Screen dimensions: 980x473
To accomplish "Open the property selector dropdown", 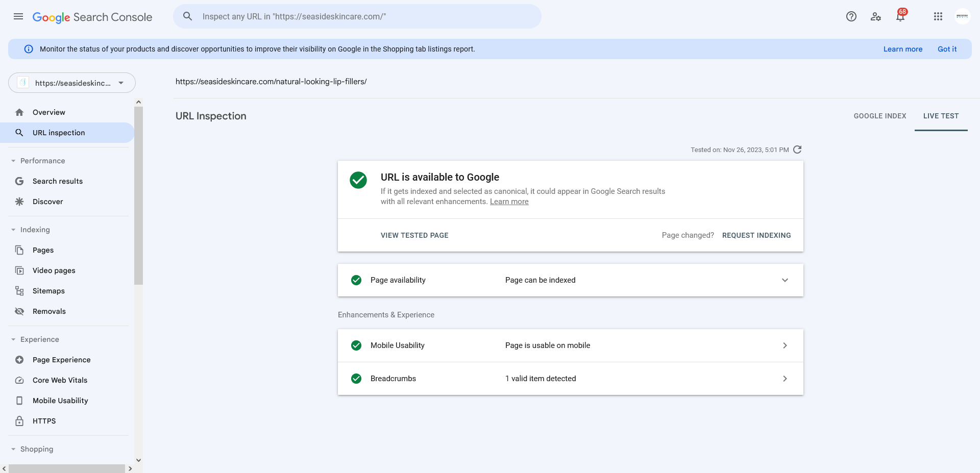I will pos(72,83).
